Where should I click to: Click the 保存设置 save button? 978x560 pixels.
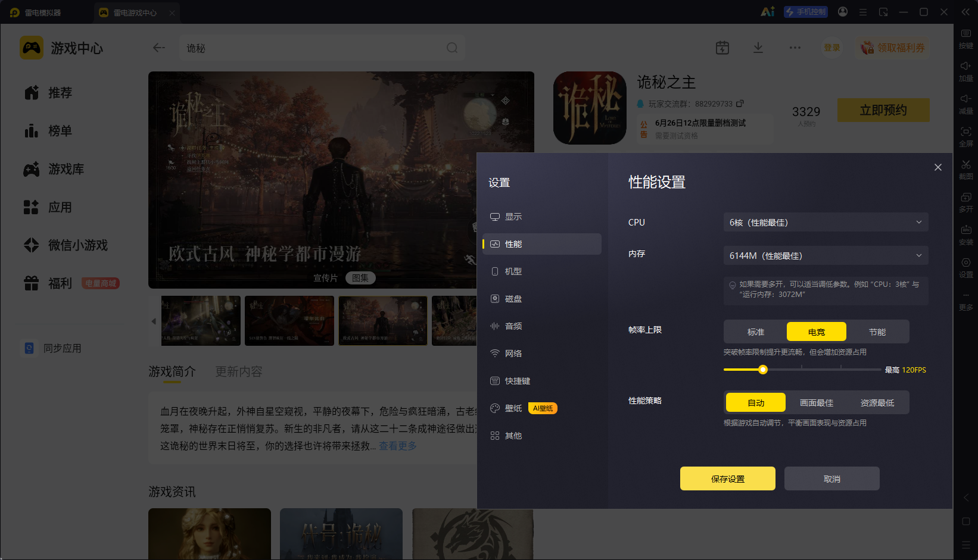[x=728, y=478]
